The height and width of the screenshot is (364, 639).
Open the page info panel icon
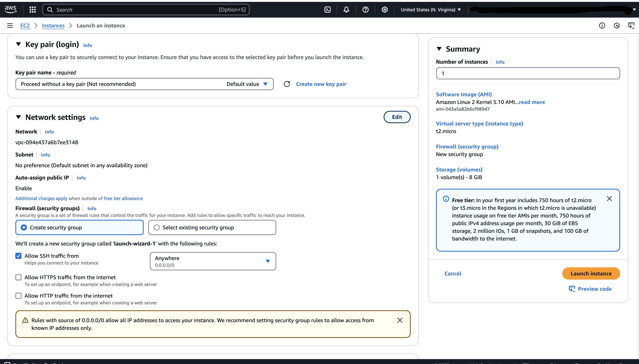point(602,26)
